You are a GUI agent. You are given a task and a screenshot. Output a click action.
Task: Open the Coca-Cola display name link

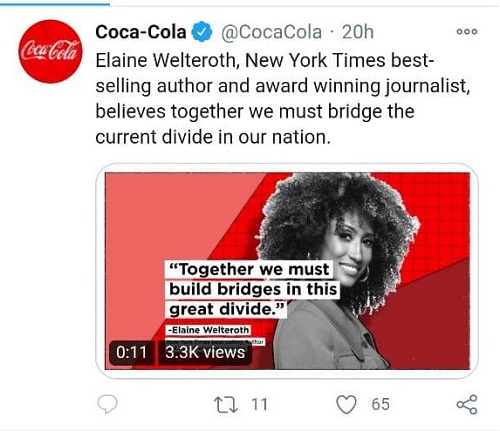pyautogui.click(x=141, y=32)
